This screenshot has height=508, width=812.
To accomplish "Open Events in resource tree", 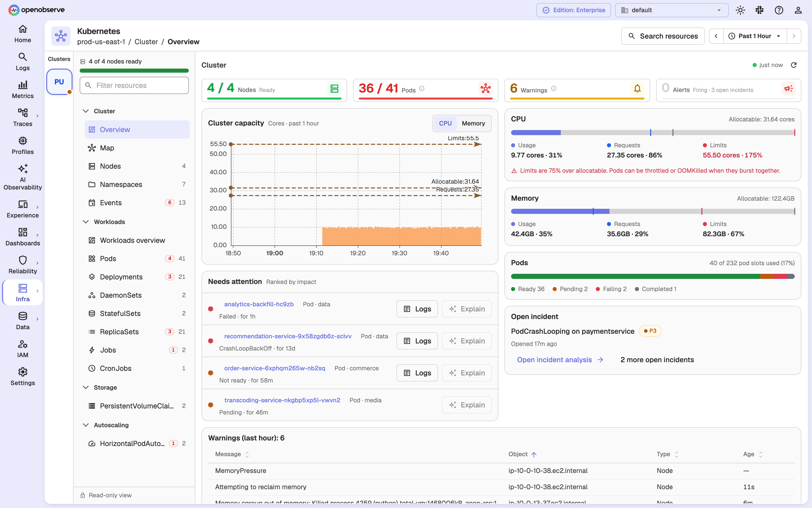I will coord(137,203).
